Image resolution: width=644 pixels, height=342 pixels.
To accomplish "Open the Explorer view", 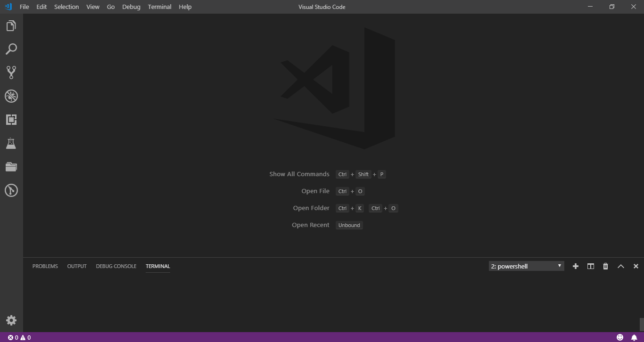I will (x=11, y=25).
